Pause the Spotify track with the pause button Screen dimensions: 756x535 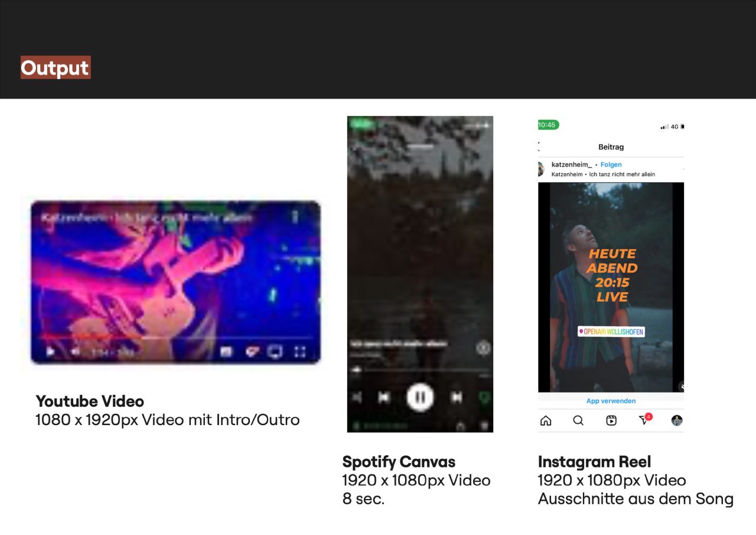point(420,397)
